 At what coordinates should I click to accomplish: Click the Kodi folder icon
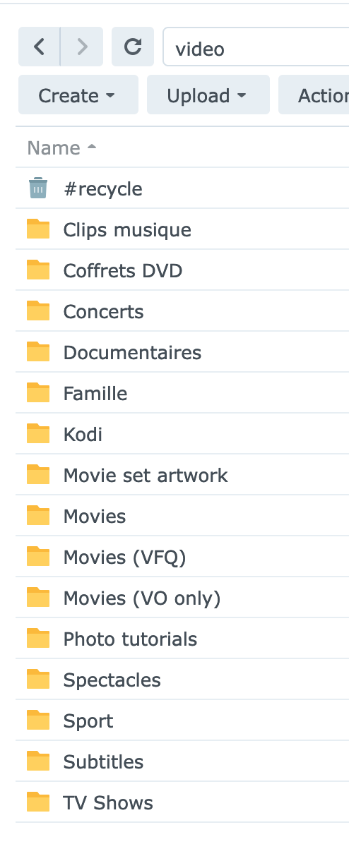(38, 434)
